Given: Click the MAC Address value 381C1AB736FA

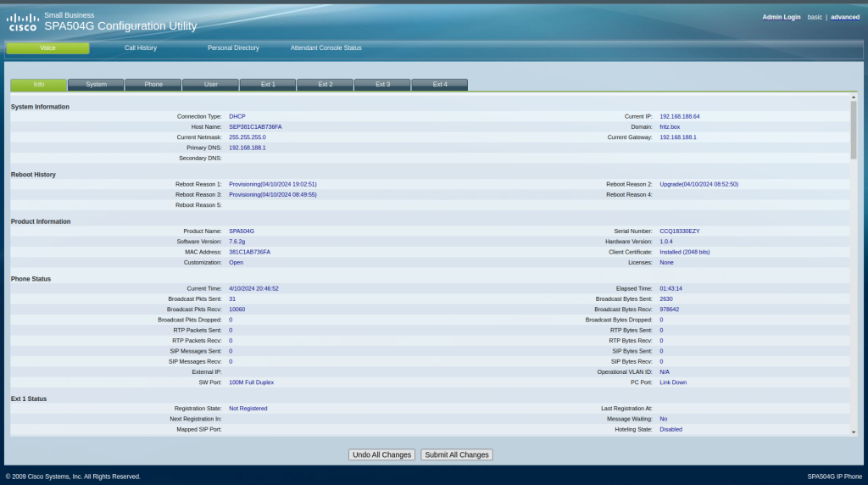Looking at the screenshot, I should coord(250,253).
